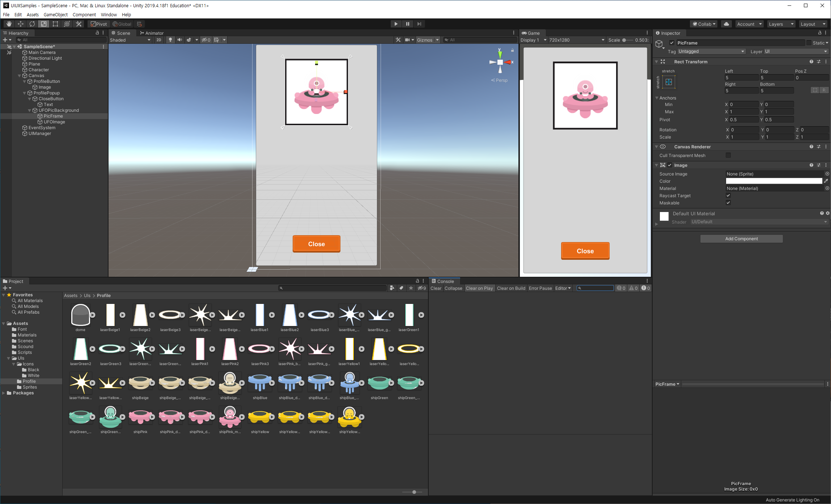The image size is (831, 504).
Task: Click the Add Component button
Action: point(741,239)
